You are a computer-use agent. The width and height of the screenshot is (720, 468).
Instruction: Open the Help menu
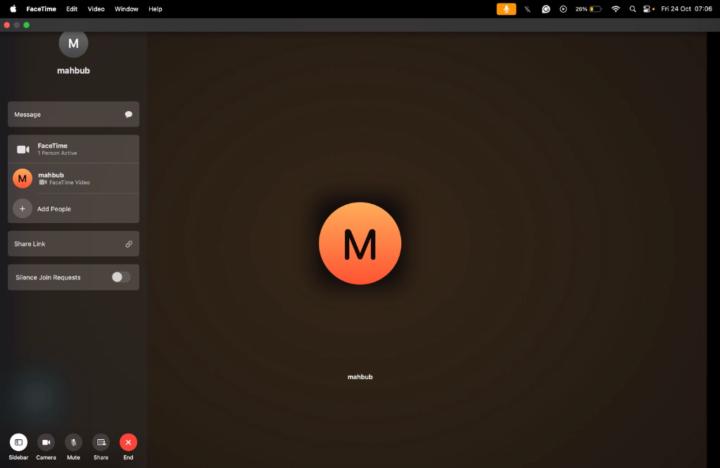coord(155,8)
